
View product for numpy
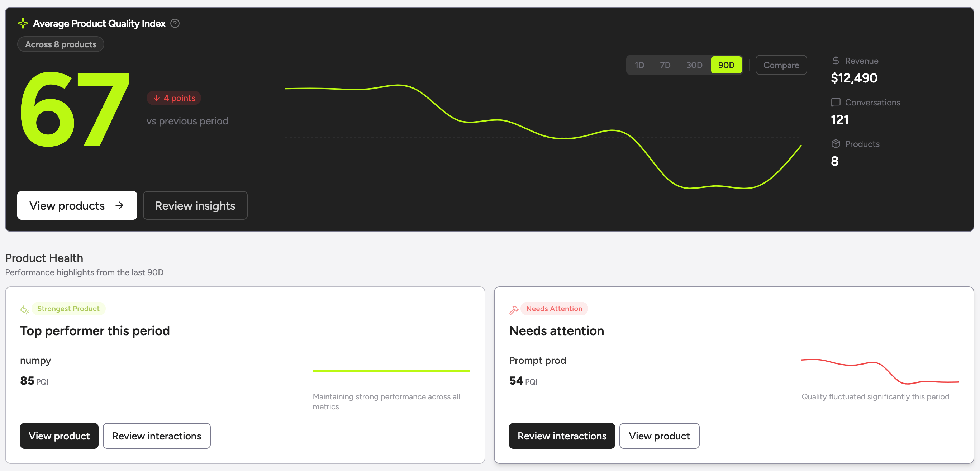coord(59,436)
